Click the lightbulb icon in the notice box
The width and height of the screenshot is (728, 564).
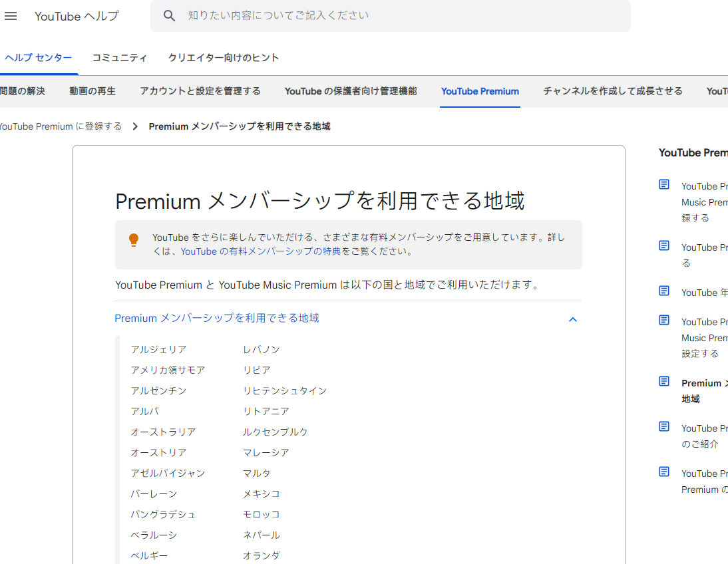133,239
